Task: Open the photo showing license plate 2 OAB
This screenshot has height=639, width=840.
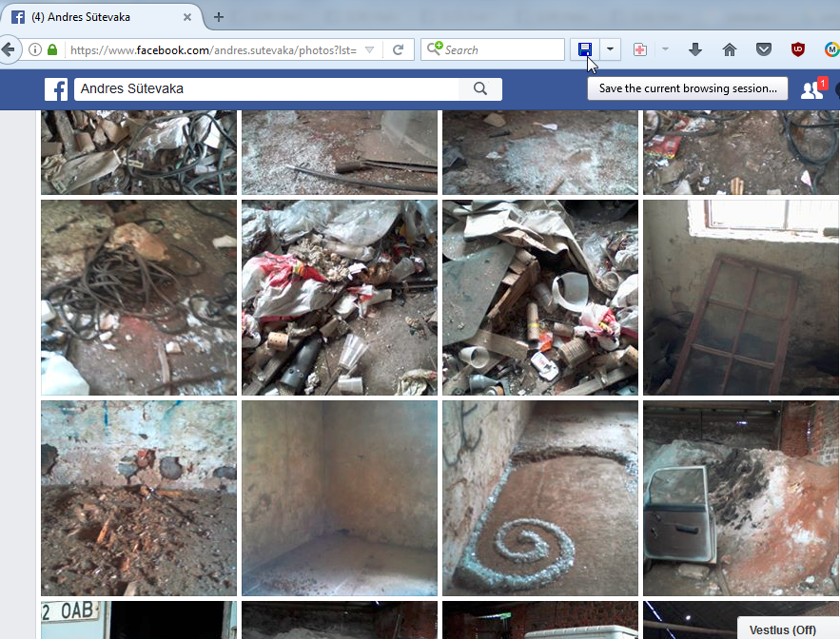Action: click(x=139, y=620)
